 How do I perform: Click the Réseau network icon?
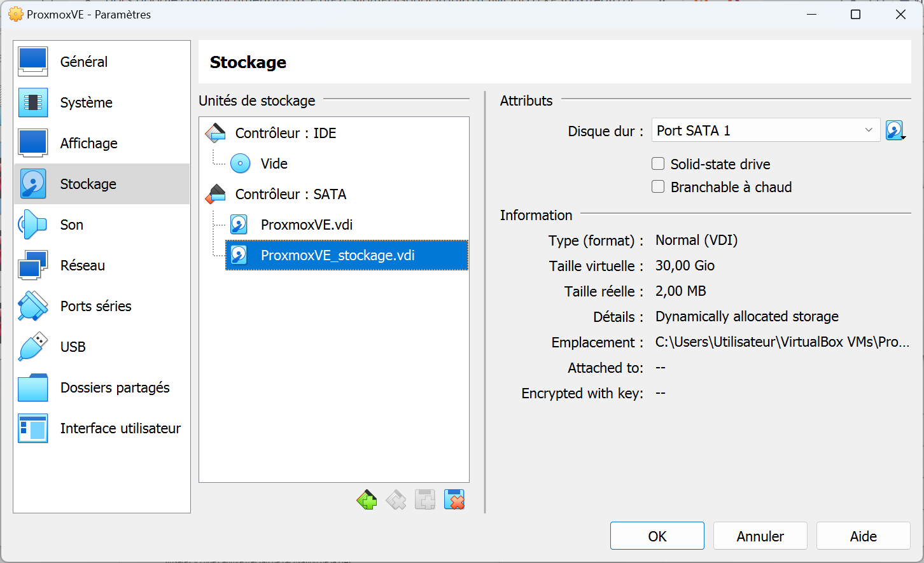pos(33,265)
